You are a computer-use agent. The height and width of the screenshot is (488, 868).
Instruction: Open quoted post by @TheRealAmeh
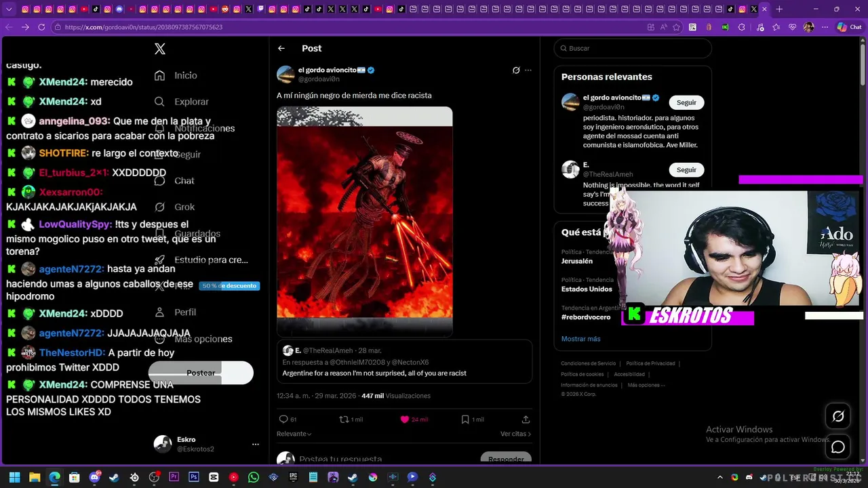404,362
